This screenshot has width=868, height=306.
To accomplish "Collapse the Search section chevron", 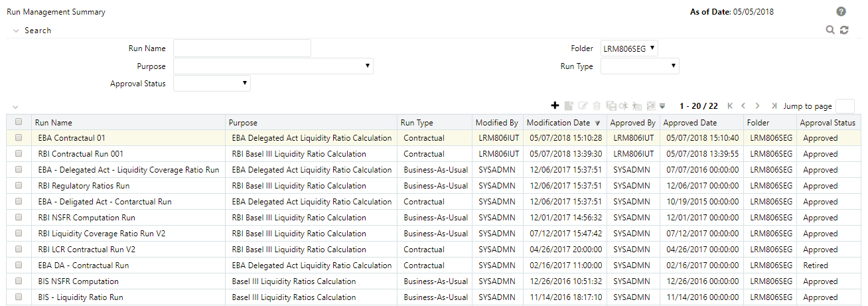I will click(16, 31).
